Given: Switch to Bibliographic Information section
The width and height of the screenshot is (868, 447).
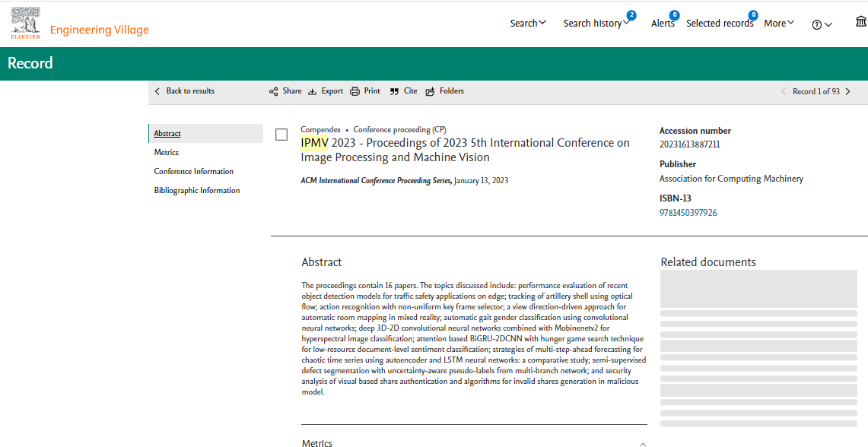Looking at the screenshot, I should coord(197,190).
